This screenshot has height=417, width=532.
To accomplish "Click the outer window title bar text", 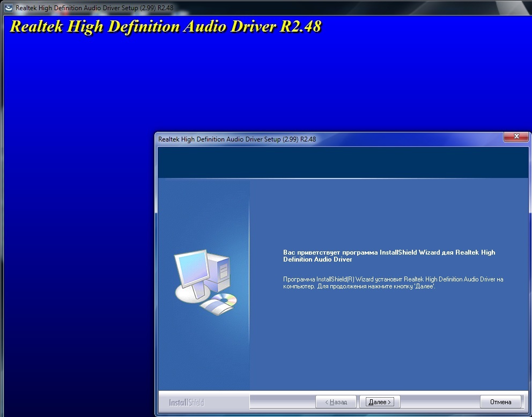I will pyautogui.click(x=94, y=8).
